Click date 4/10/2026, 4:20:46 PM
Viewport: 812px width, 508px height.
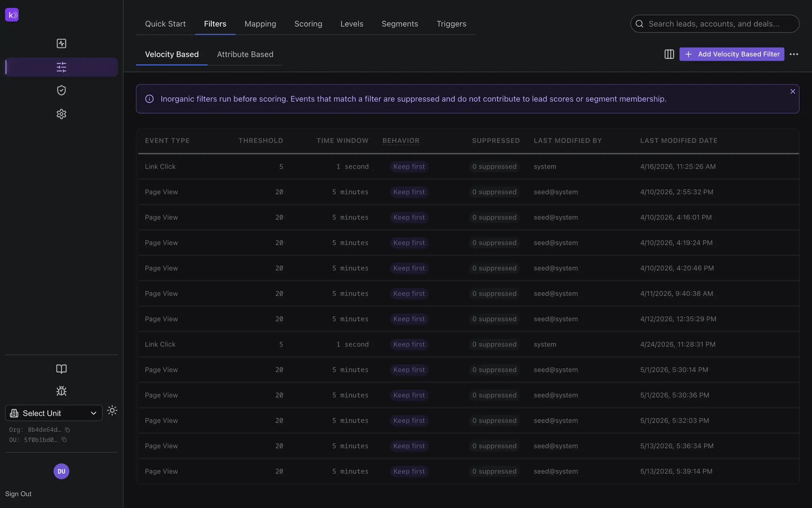pos(677,268)
